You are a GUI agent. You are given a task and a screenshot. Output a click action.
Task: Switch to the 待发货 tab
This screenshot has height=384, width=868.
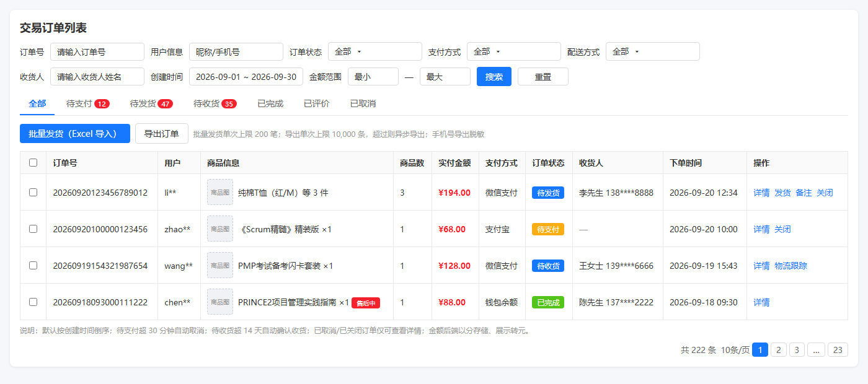pos(151,103)
